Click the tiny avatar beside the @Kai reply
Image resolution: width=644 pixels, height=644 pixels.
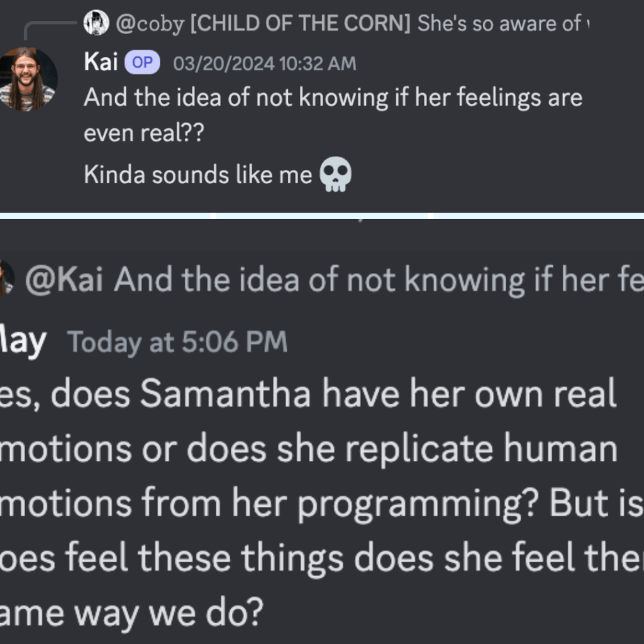pyautogui.click(x=5, y=279)
